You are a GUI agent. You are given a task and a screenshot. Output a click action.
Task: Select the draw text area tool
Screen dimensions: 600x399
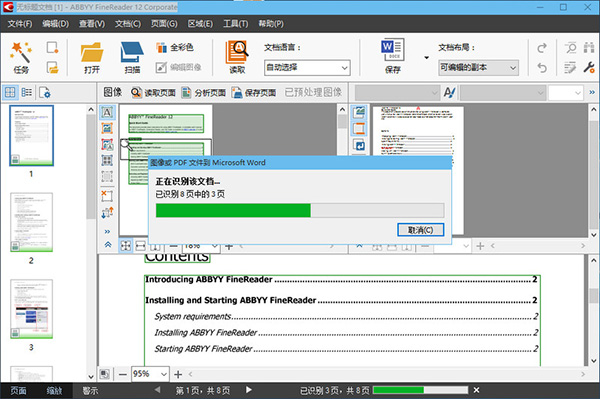pos(107,112)
